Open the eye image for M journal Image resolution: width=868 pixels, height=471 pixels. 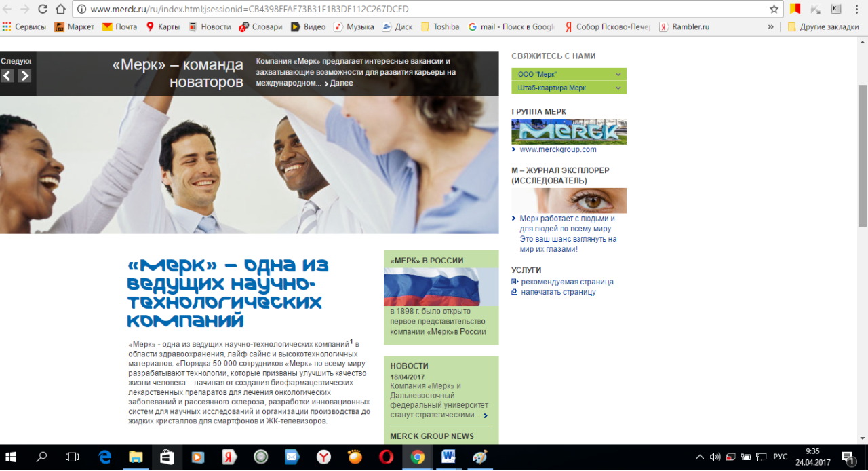click(x=569, y=201)
